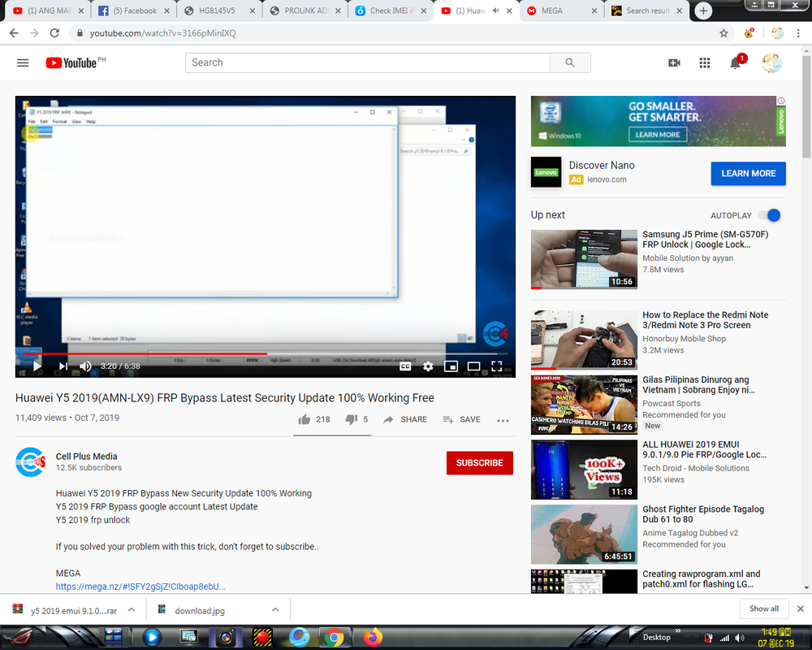Toggle theater mode
The height and width of the screenshot is (650, 812).
pyautogui.click(x=473, y=366)
